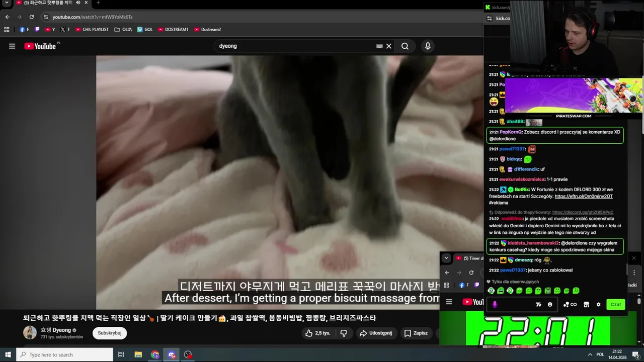644x362 pixels.
Task: Open Kick chat settings gear
Action: pyautogui.click(x=598, y=305)
